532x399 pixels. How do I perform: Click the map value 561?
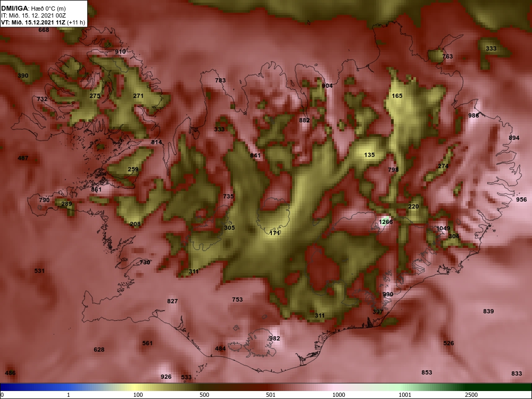pyautogui.click(x=147, y=343)
